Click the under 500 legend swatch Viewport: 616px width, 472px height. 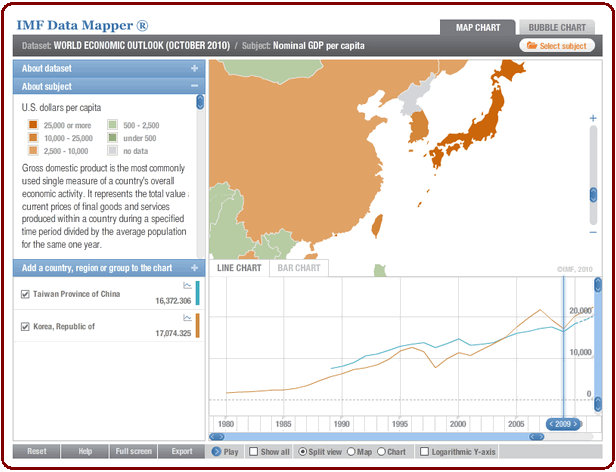[x=112, y=138]
